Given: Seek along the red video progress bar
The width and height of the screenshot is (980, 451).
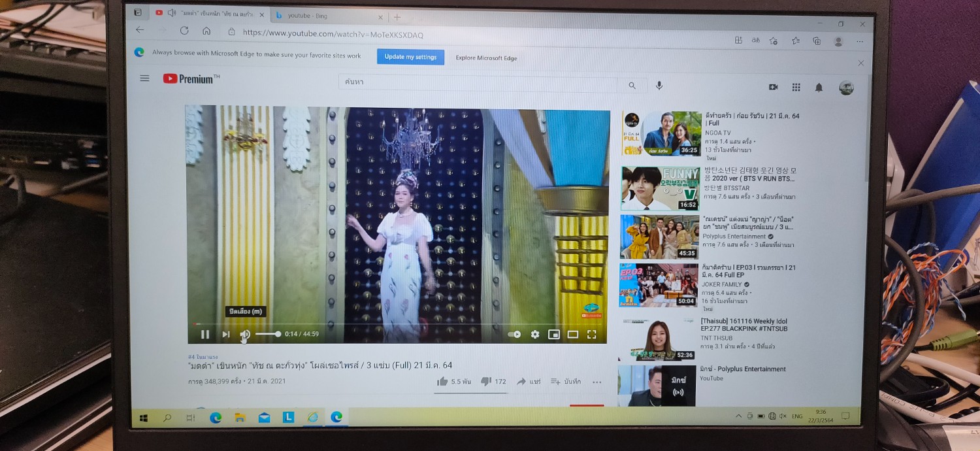Looking at the screenshot, I should 397,324.
